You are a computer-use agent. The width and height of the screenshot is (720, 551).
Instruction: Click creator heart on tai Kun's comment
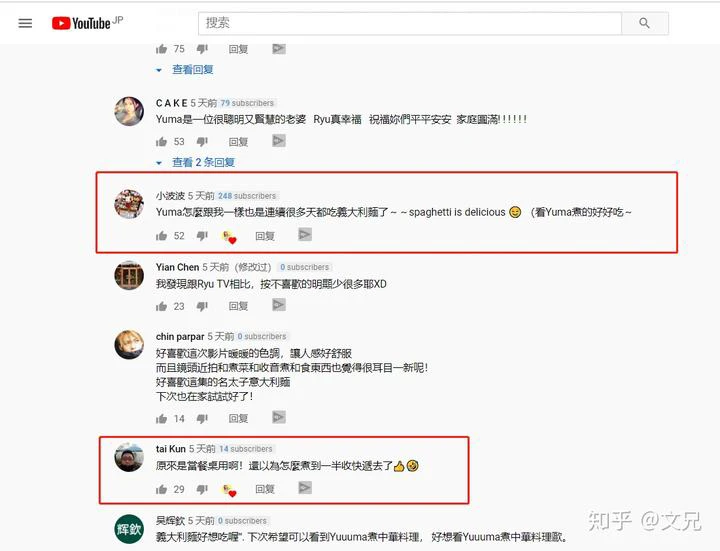230,490
